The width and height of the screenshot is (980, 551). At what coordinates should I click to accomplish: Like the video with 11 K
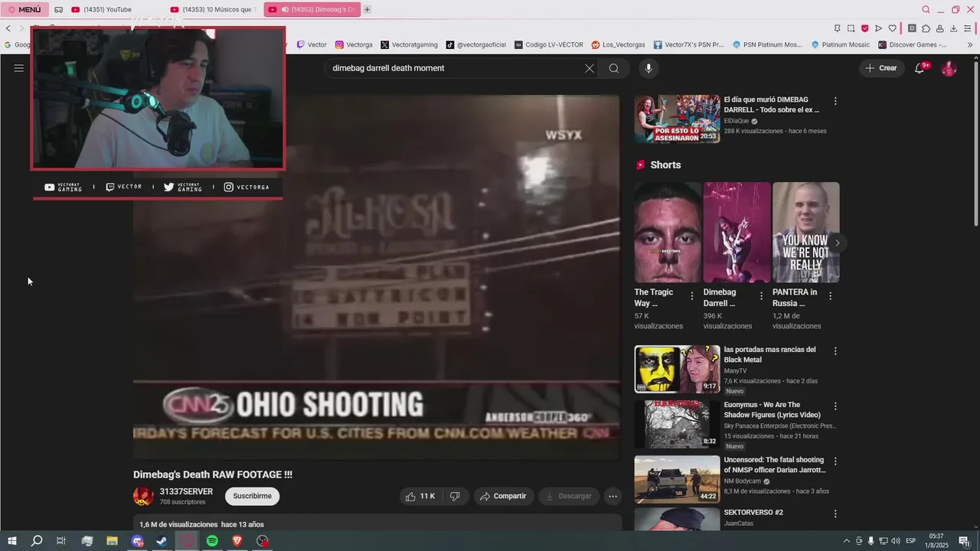420,496
